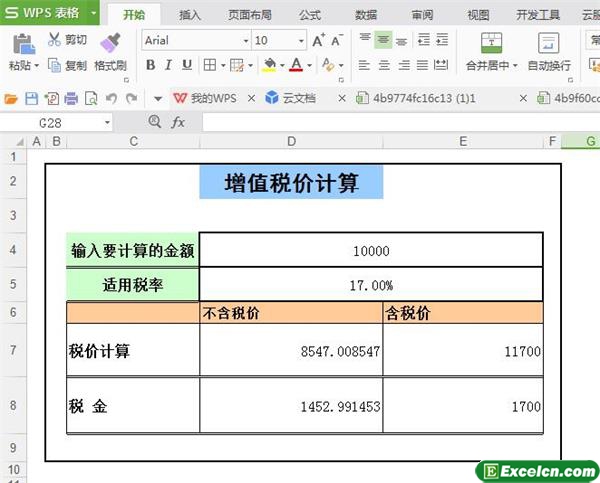Toggle Underline formatting

[x=186, y=65]
